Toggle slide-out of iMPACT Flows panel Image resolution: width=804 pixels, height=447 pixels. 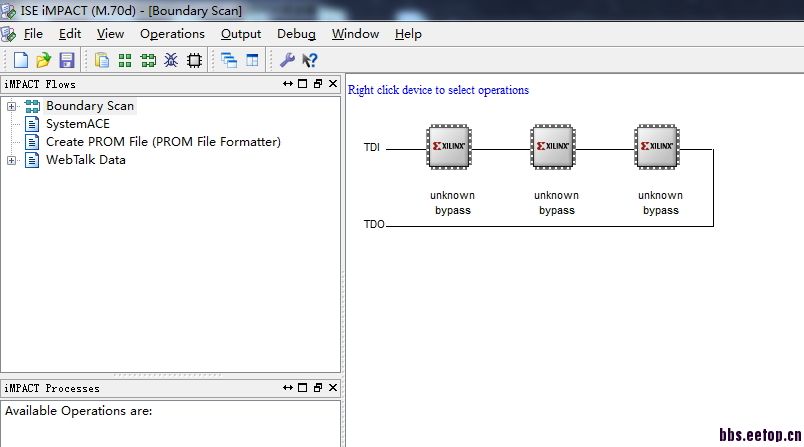click(x=288, y=84)
